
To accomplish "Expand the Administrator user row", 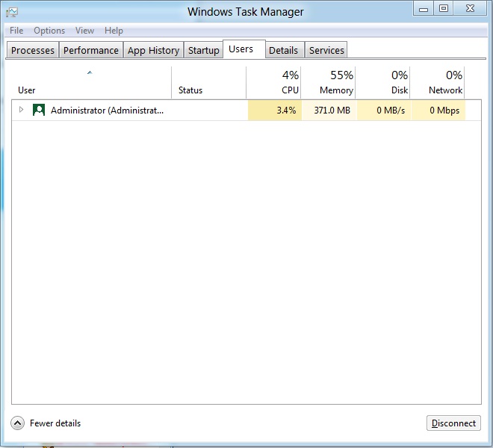I will tap(21, 110).
